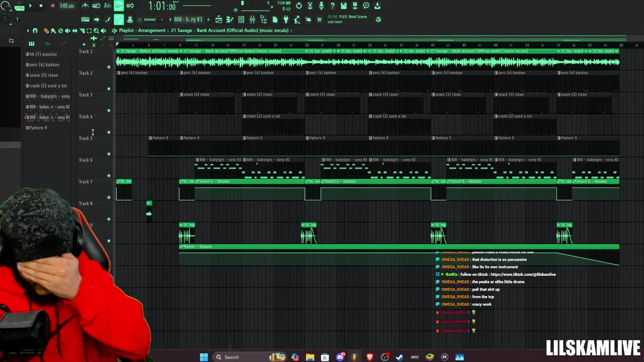Select 808 - babyt..n - sony #2 item
The width and height of the screenshot is (644, 362).
[48, 107]
